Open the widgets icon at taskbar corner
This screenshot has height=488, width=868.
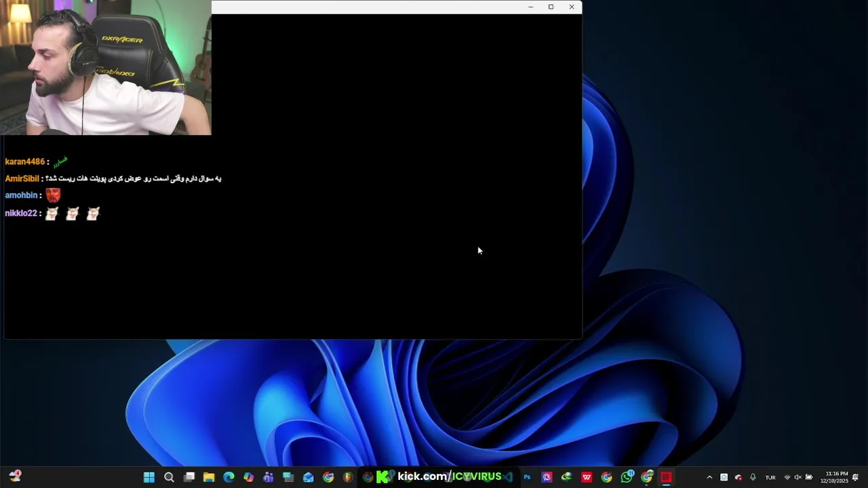[15, 476]
